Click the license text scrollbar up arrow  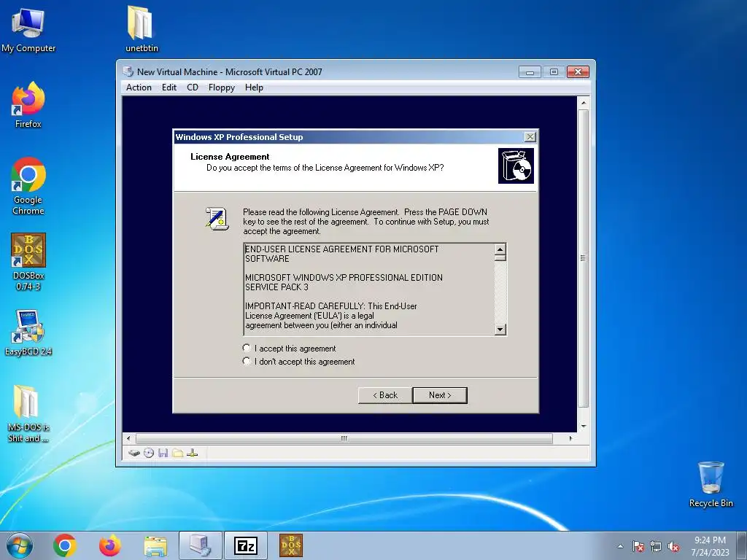coord(500,249)
